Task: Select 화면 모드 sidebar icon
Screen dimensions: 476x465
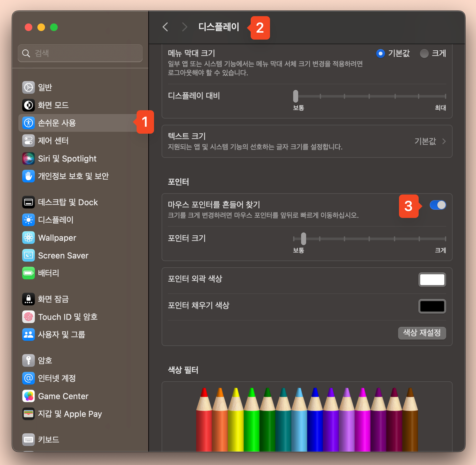Action: 29,105
